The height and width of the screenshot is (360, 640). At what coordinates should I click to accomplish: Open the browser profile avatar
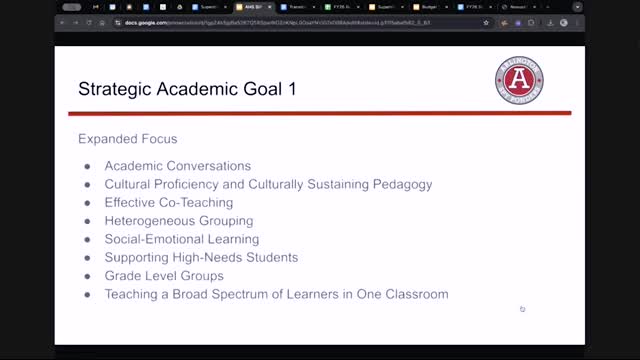564,23
